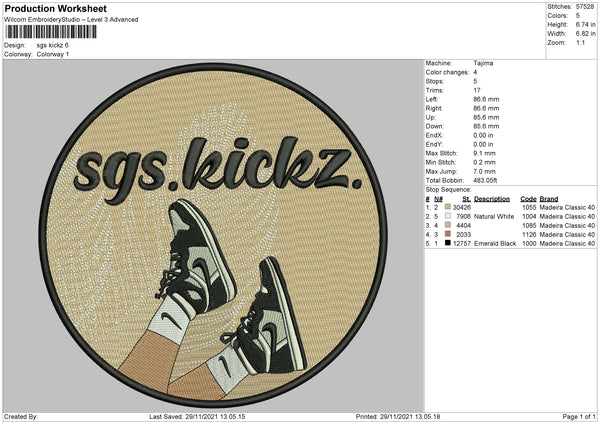Screen dimensions: 600x424
Task: Click the tan 30426 thread color swatch
Action: 448,206
